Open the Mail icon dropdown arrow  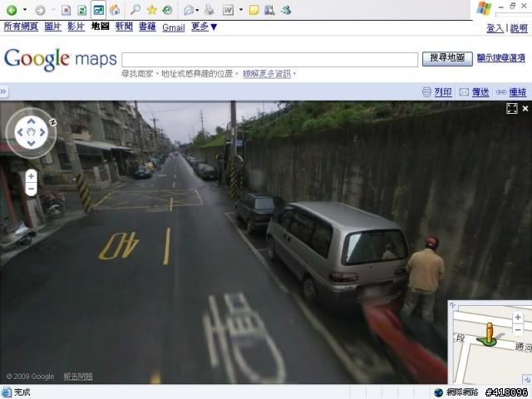[197, 10]
